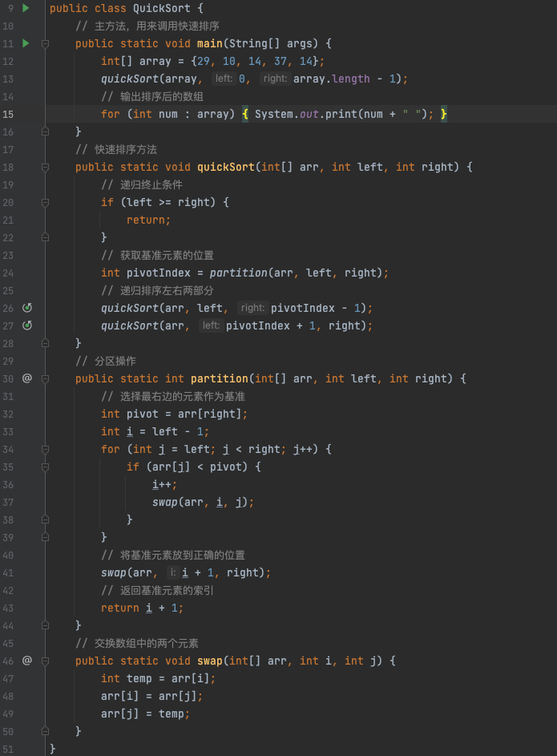Click 'j < right' loop condition
This screenshot has height=756, width=557.
coord(252,450)
